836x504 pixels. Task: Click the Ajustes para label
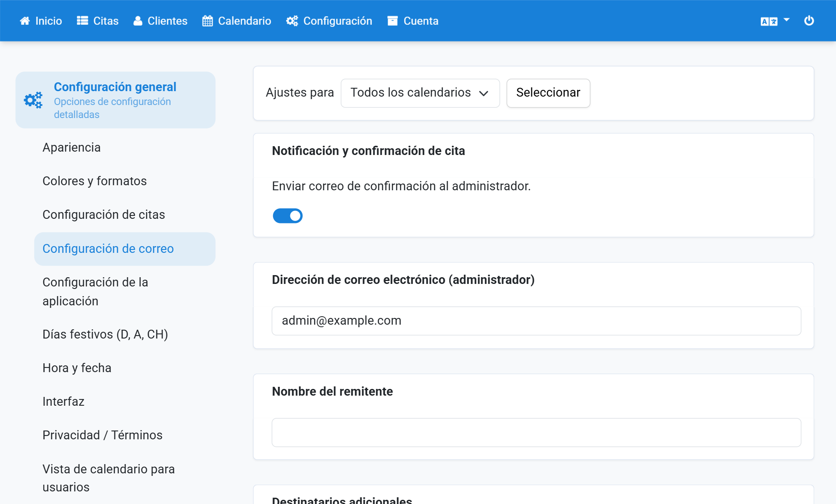pos(300,92)
